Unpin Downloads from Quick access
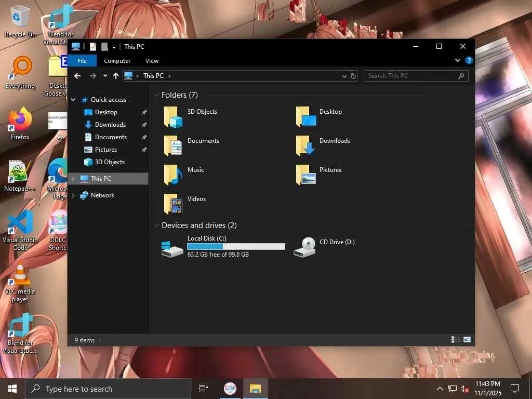 click(x=144, y=125)
